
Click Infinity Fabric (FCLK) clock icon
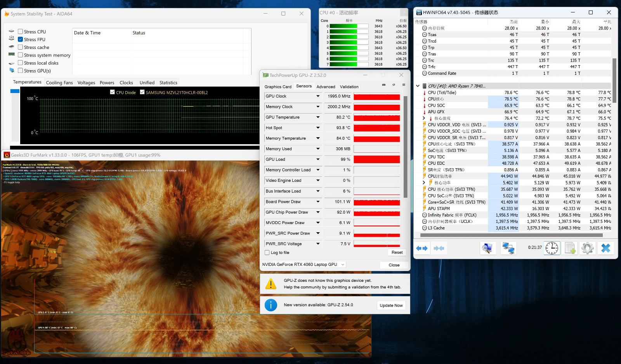[x=425, y=215]
